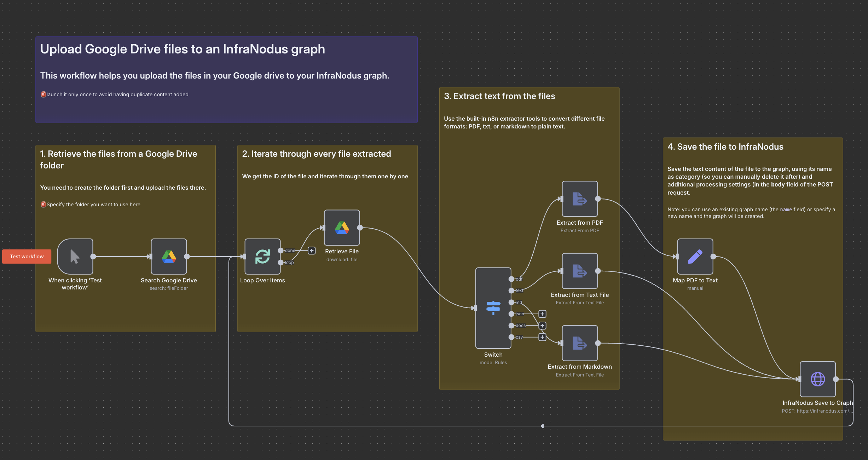Click the Search Google Drive output connector
The width and height of the screenshot is (868, 460).
pos(187,257)
